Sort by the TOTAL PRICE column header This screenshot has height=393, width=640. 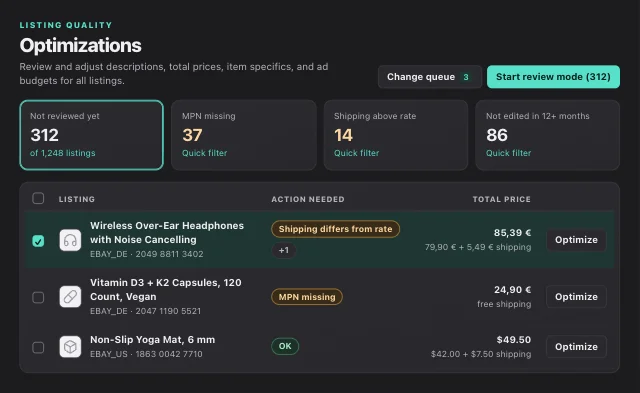pyautogui.click(x=502, y=199)
